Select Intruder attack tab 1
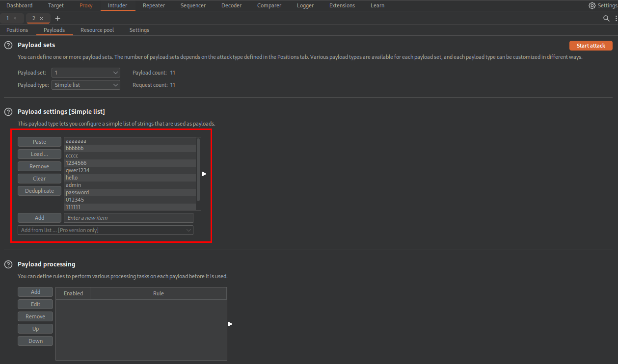 tap(8, 18)
